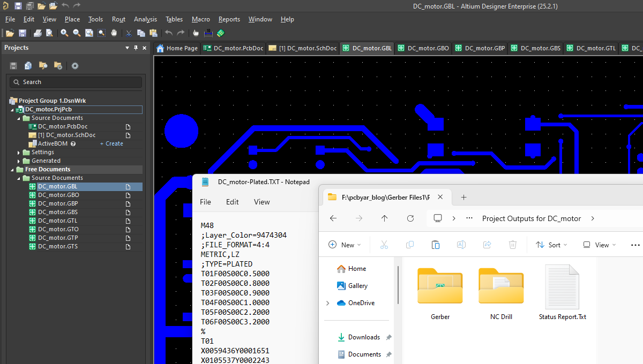This screenshot has width=643, height=364.
Task: Collapse the Free Documents node
Action: (12, 170)
